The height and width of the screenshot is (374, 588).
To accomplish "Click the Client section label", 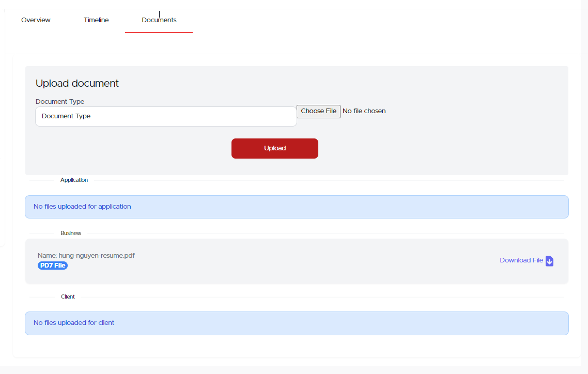I will pos(68,297).
